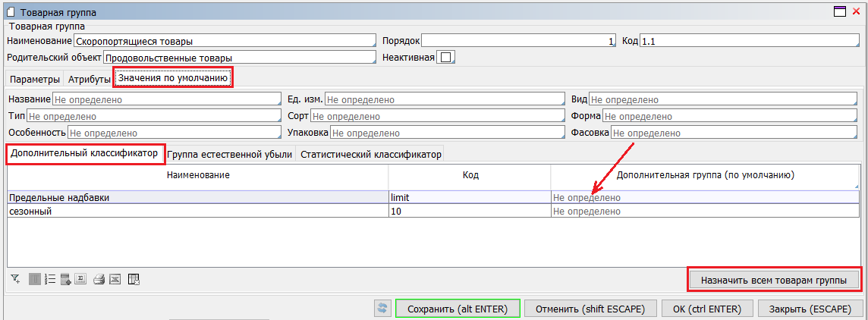Export the table with the Excel icon
This screenshot has width=868, height=320.
pyautogui.click(x=115, y=279)
